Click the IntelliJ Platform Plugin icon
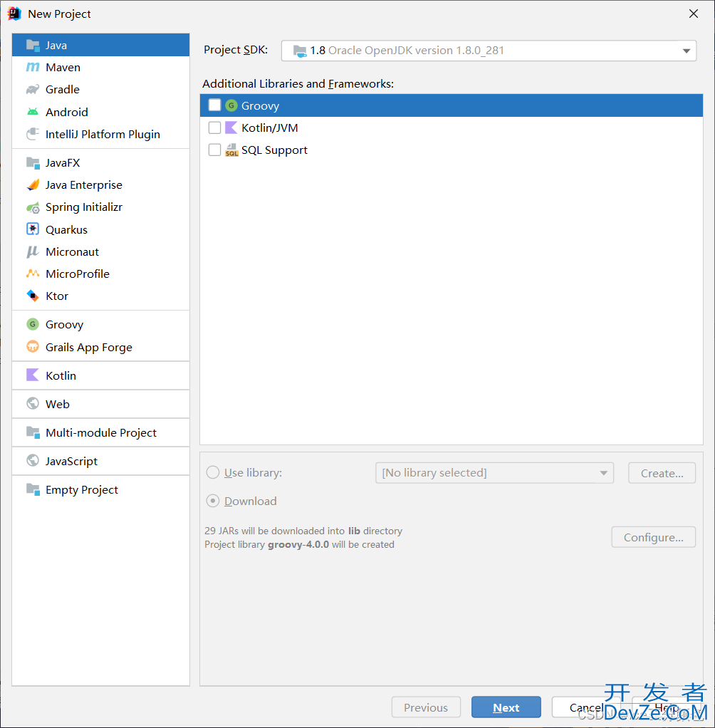Screen dimensions: 715x728 point(33,134)
